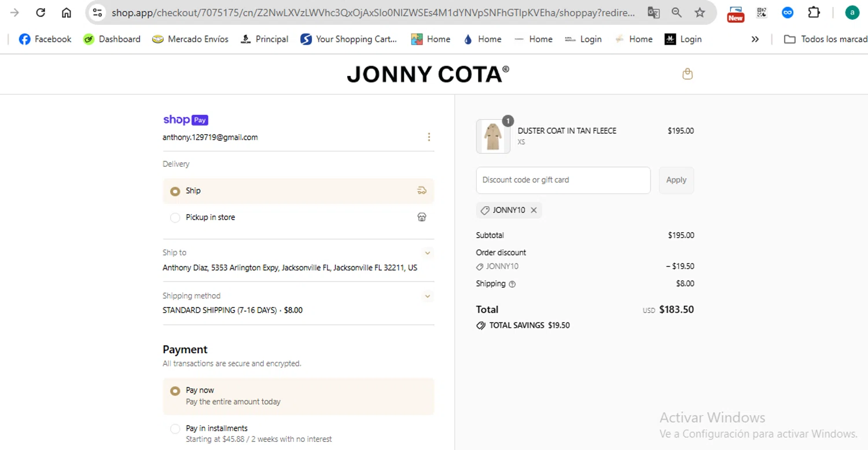This screenshot has height=450, width=868.
Task: Open Home bookmark with water drop icon
Action: (482, 39)
